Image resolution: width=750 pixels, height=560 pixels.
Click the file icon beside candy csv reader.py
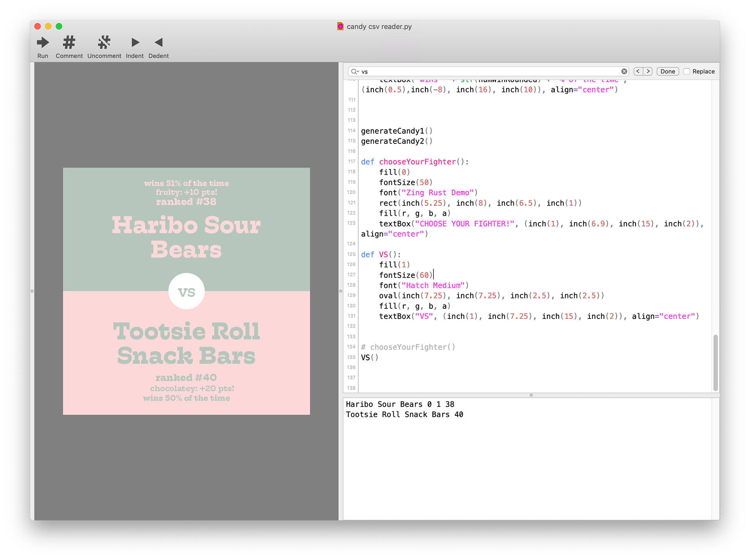(340, 27)
